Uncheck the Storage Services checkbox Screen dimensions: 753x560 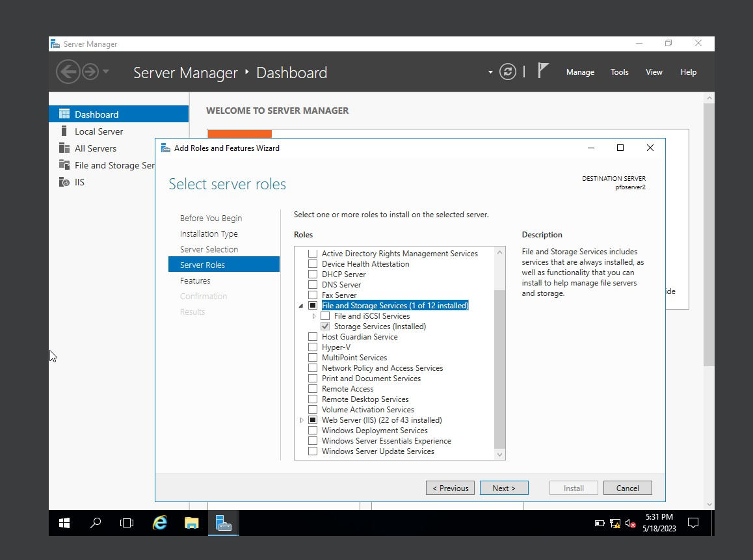[324, 326]
